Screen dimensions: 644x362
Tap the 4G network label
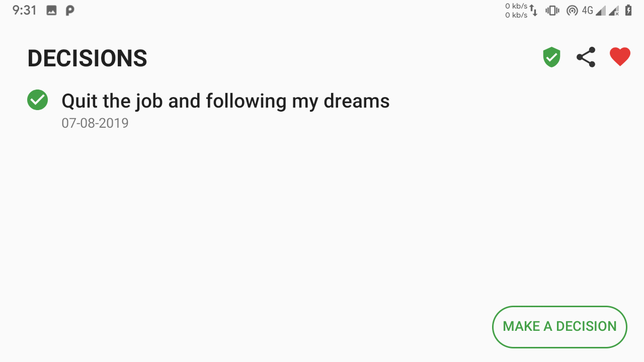[x=587, y=11]
